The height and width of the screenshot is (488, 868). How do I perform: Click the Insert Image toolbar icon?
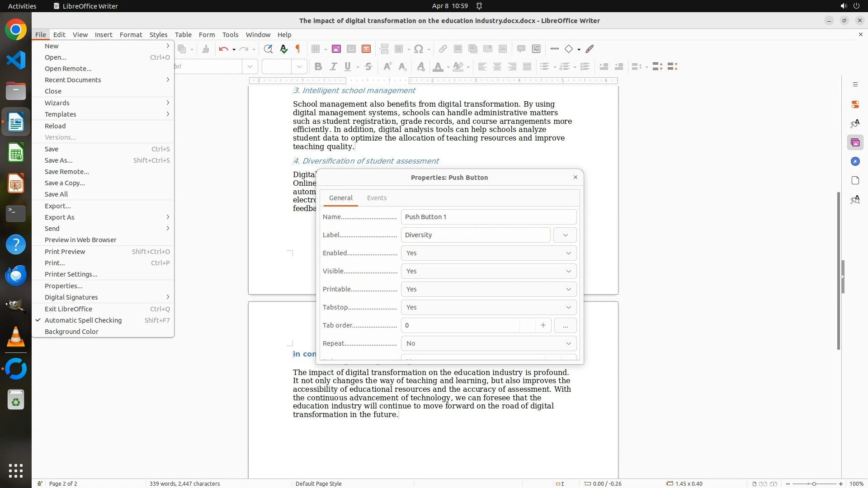pyautogui.click(x=336, y=49)
